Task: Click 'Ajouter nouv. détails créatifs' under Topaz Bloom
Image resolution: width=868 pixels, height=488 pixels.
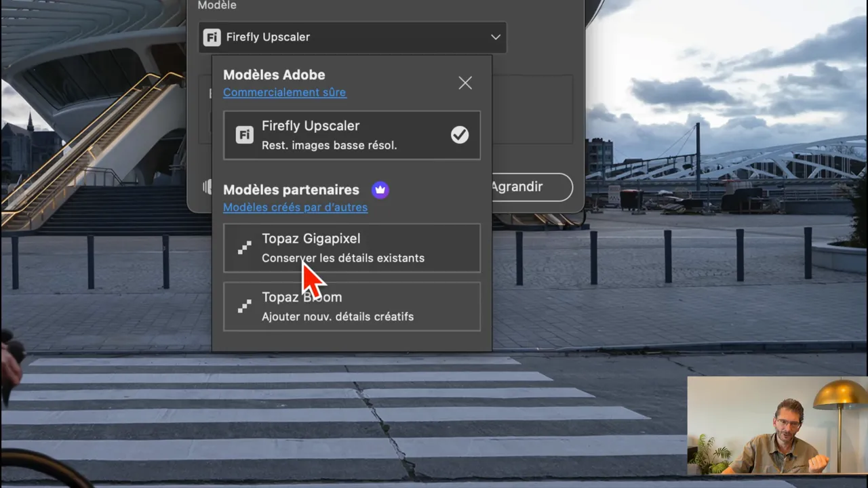Action: 338,317
